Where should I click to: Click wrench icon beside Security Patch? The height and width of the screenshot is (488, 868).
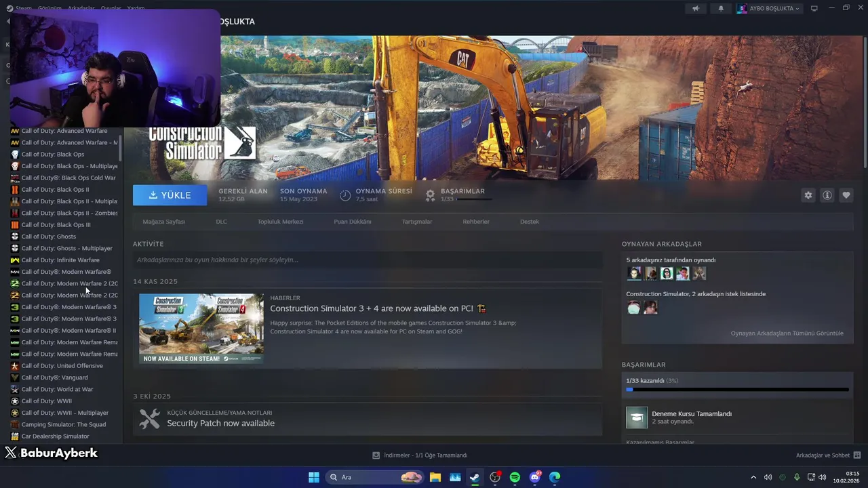(x=149, y=419)
